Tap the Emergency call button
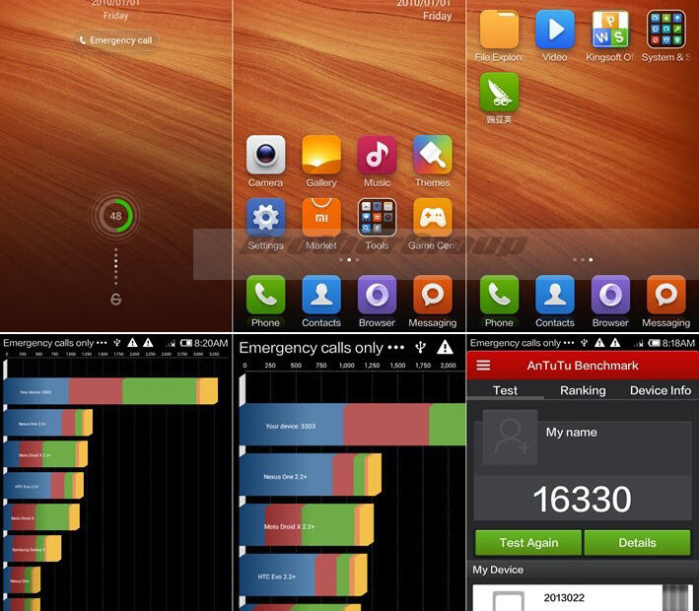Viewport: 700px width, 611px height. pos(115,40)
